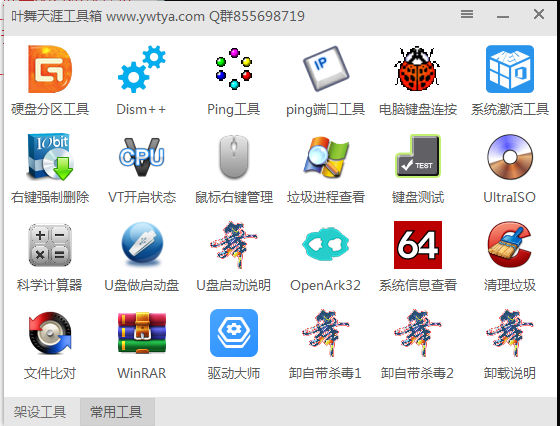
Task: Launch 垃圾进程查看 magnifier icon
Action: coord(326,157)
